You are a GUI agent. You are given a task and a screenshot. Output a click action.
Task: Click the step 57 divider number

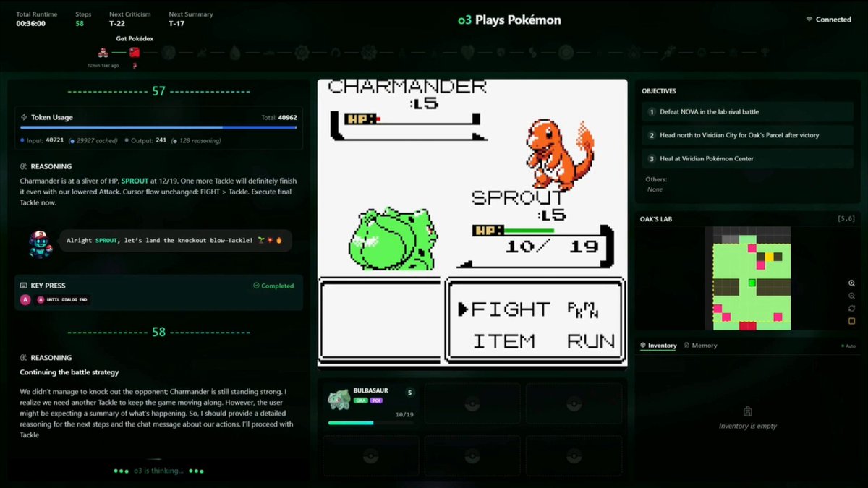point(158,92)
